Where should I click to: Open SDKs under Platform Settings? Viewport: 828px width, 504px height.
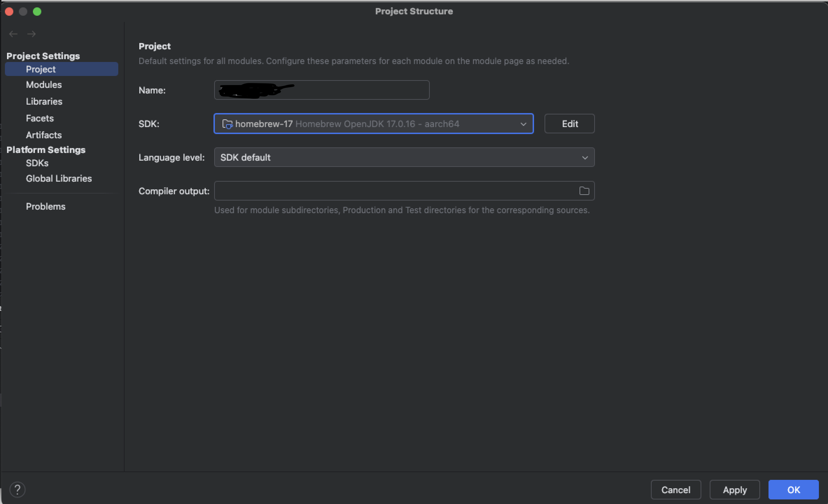[37, 163]
